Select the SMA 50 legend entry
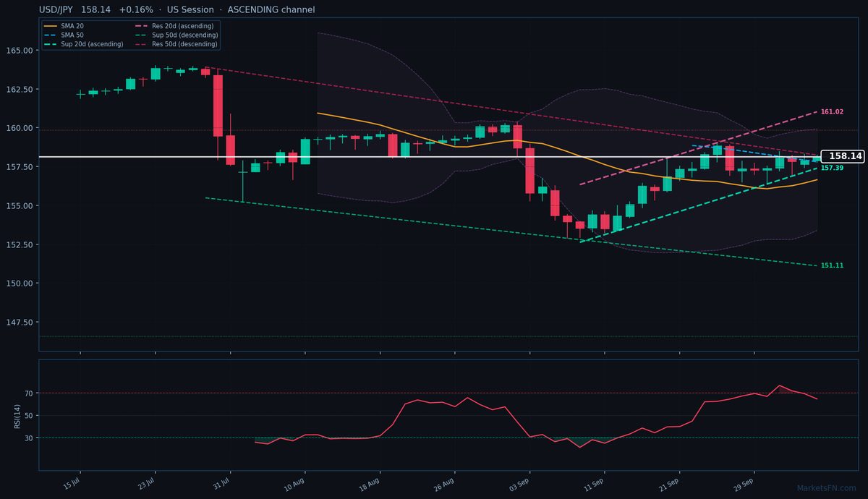 click(x=64, y=35)
